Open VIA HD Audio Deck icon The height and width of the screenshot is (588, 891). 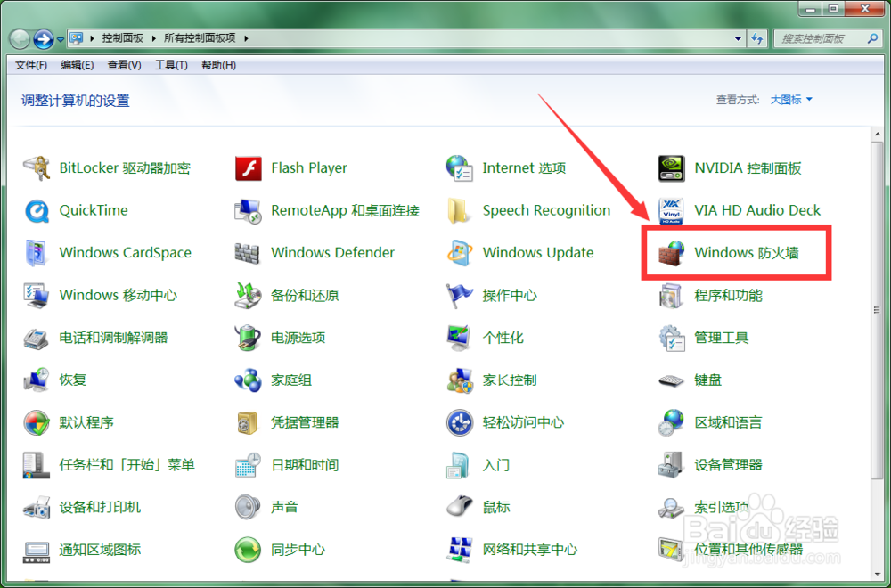tap(671, 211)
